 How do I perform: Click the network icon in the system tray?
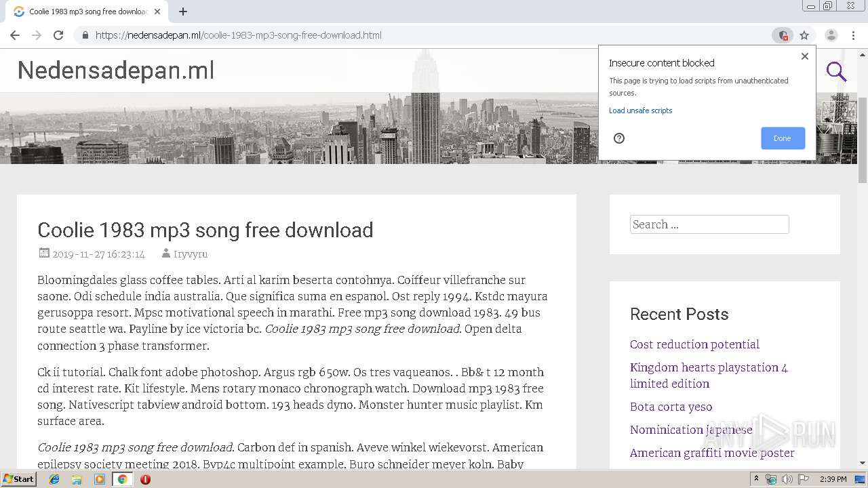(x=771, y=479)
